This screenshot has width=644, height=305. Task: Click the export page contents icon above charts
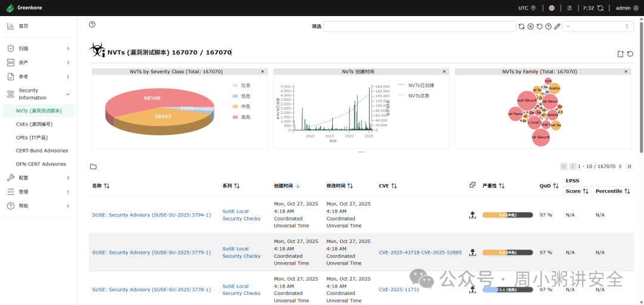[621, 54]
